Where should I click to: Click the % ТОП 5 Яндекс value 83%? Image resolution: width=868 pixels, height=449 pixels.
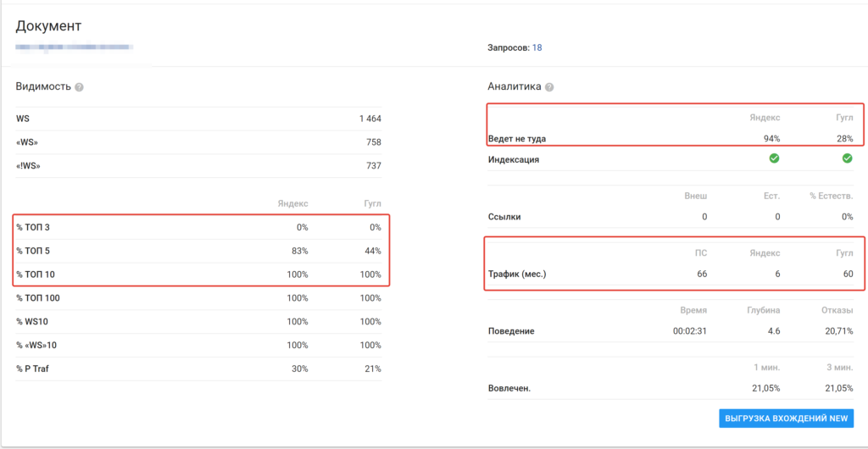click(298, 251)
